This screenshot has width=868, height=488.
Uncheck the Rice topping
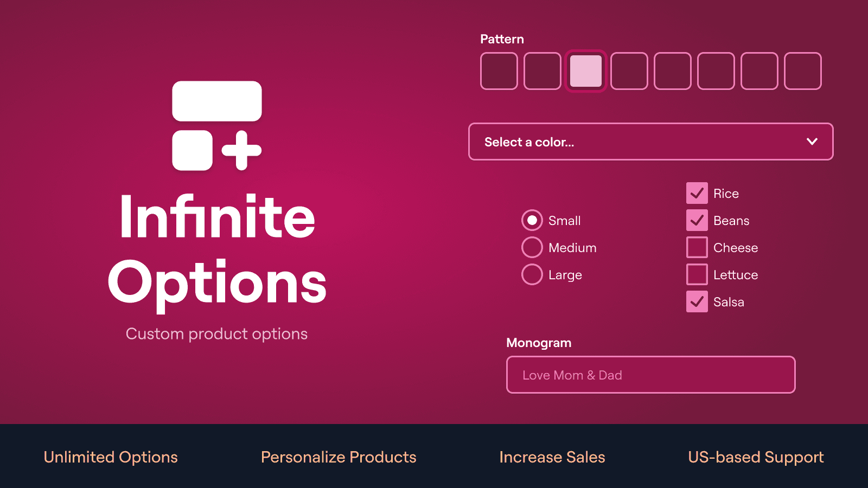tap(697, 193)
